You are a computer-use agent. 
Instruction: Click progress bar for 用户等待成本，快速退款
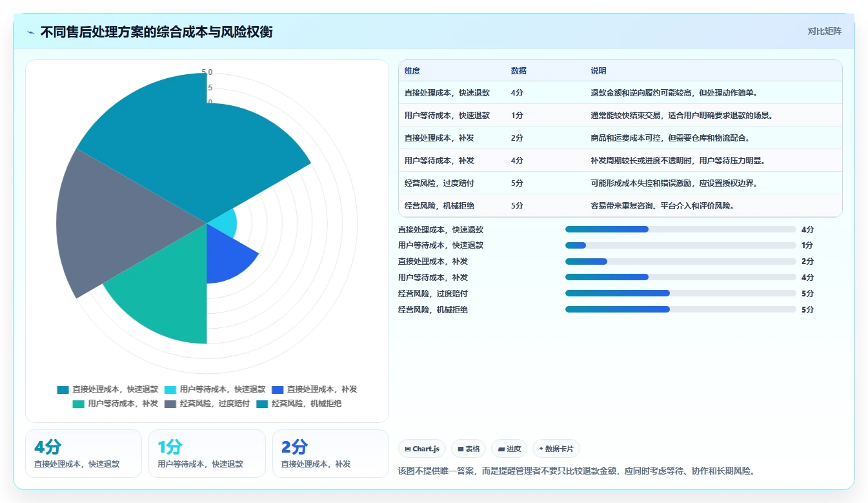pyautogui.click(x=681, y=245)
